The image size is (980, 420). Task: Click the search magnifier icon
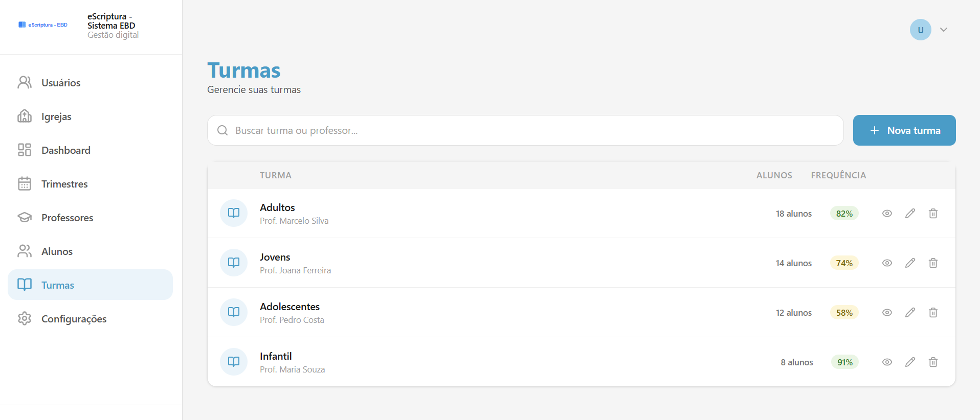tap(222, 130)
